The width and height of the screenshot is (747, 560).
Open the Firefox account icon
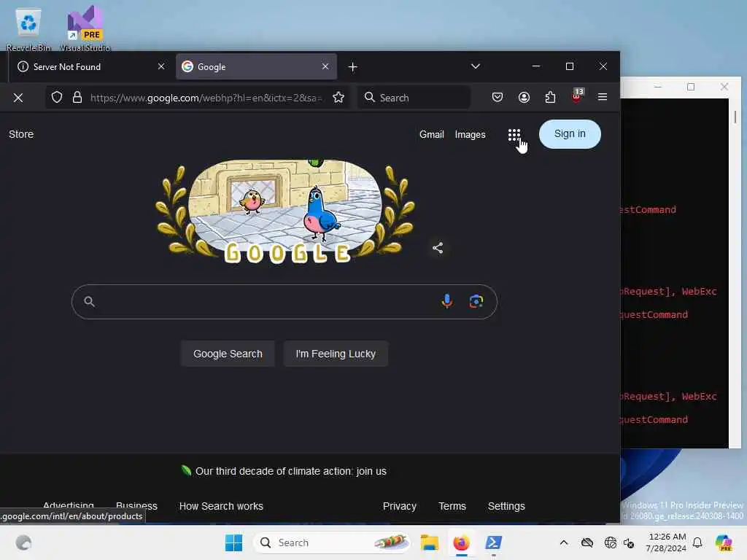[x=524, y=98]
